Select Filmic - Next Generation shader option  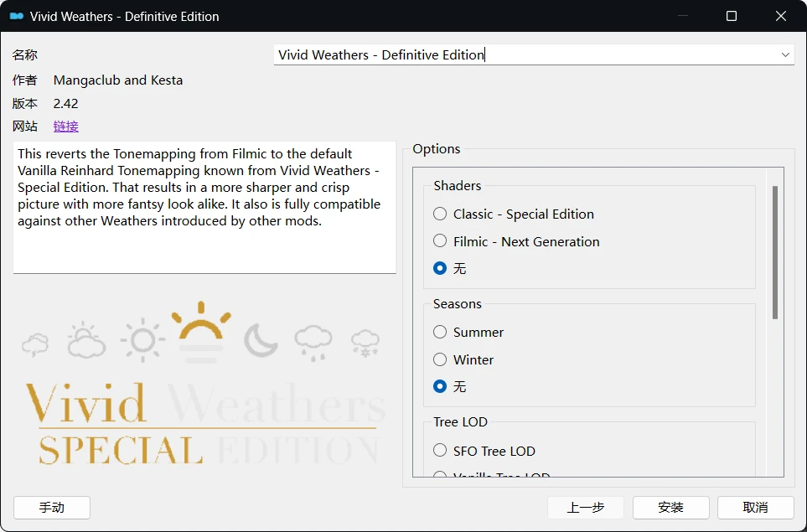coord(516,241)
